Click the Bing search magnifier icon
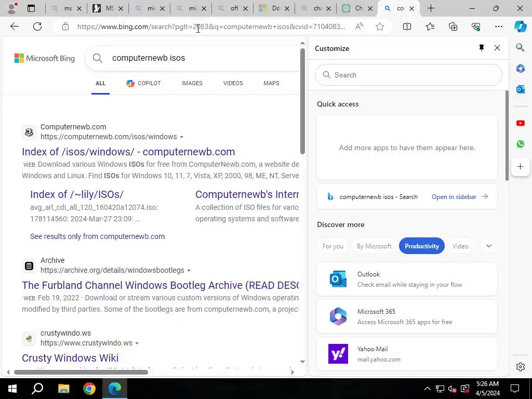This screenshot has width=532, height=399. (97, 58)
